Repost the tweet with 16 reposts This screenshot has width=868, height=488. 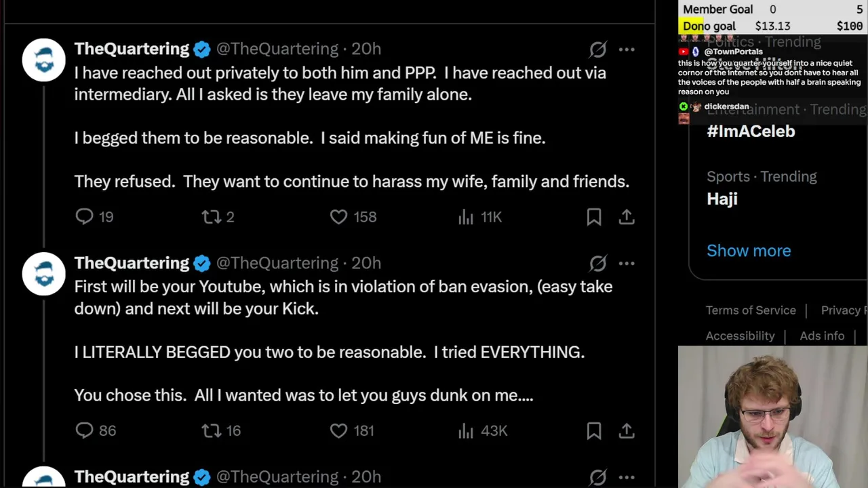[212, 430]
